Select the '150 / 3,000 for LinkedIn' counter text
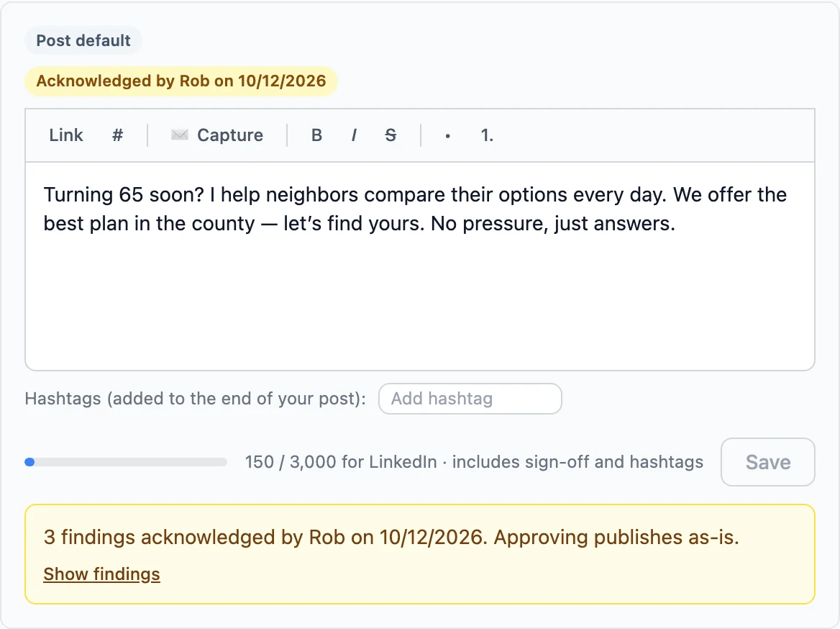840x629 pixels. tap(341, 462)
